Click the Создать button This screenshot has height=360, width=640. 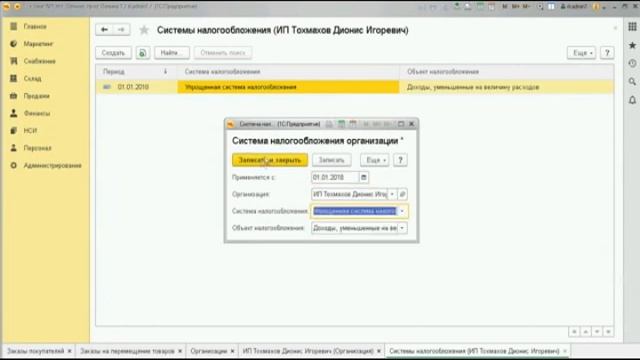click(x=113, y=53)
